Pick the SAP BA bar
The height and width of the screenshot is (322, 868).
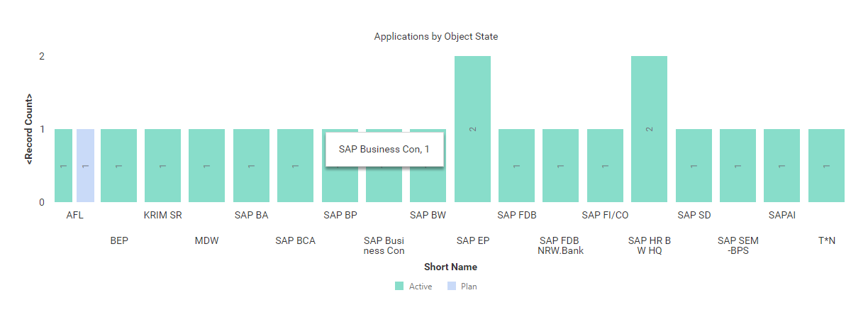(251, 166)
